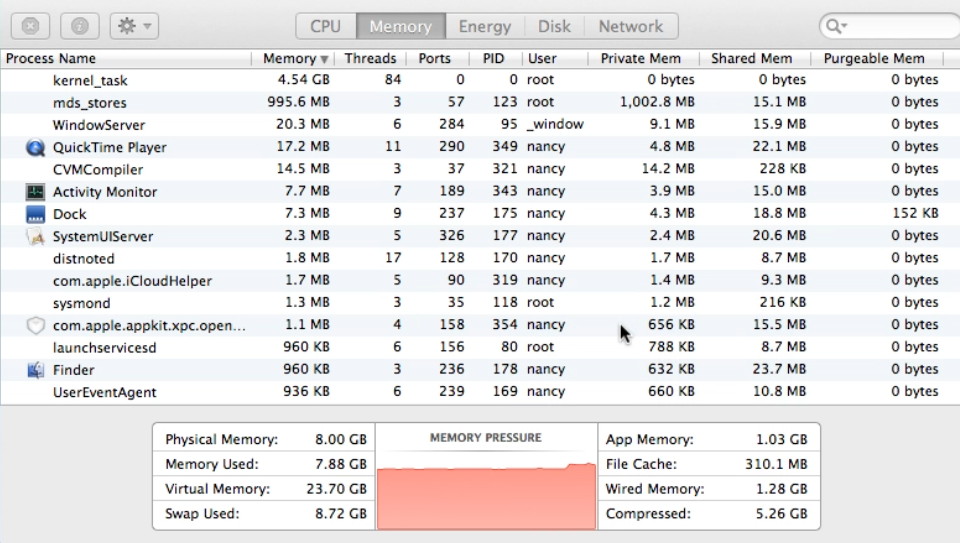Select the WindowServer process

pos(99,125)
